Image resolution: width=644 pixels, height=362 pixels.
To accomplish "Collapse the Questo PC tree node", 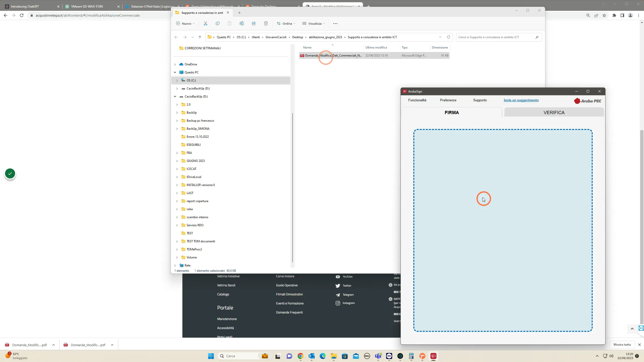I will click(x=175, y=72).
